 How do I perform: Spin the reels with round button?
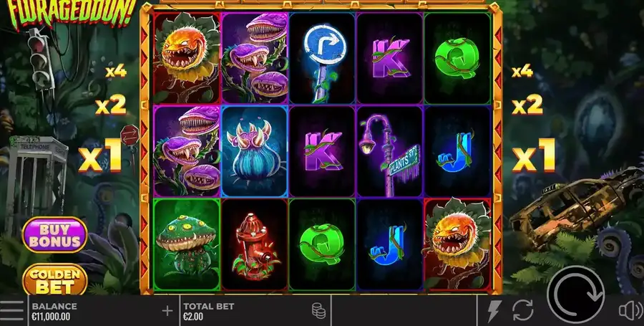pos(576,294)
